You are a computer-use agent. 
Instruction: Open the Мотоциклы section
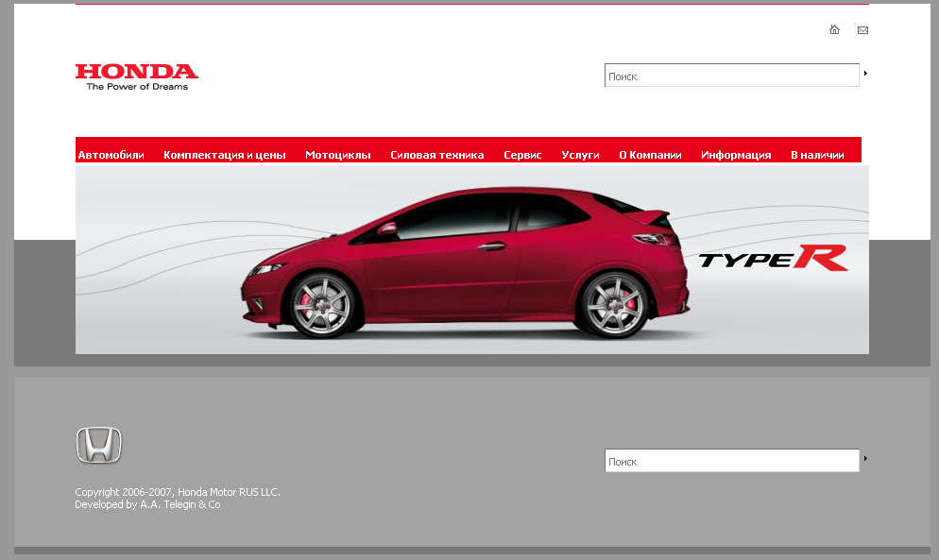click(x=337, y=154)
